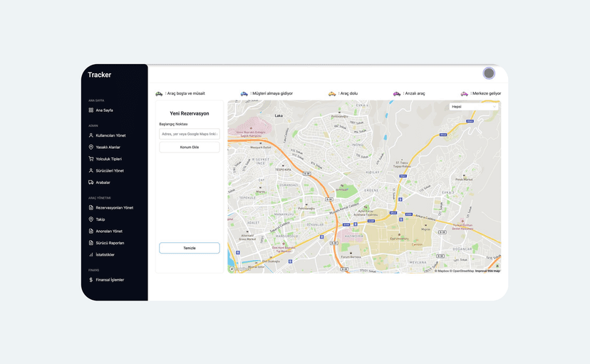Open the 'Improve this map' link
The width and height of the screenshot is (590, 364).
click(487, 271)
